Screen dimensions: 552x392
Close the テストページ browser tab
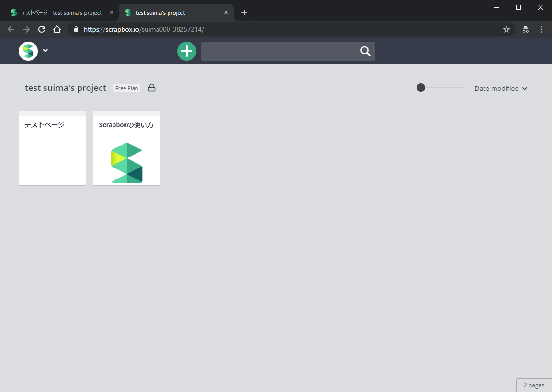coord(112,12)
